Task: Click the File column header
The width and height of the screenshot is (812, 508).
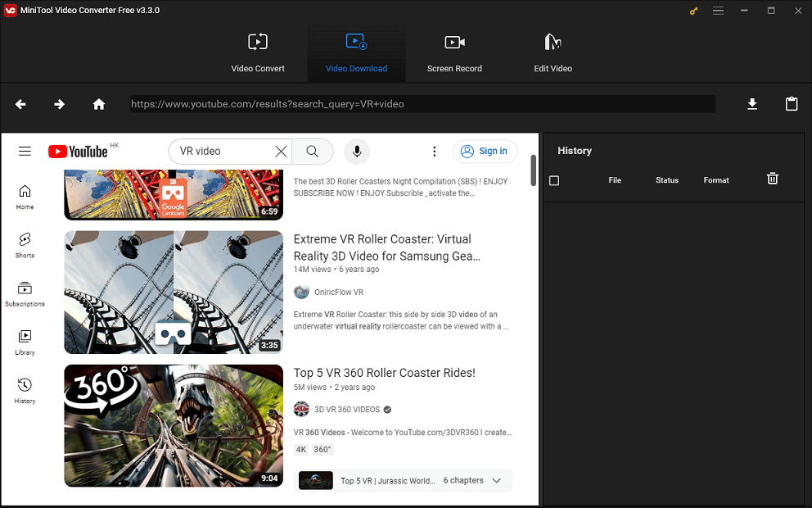Action: tap(615, 180)
